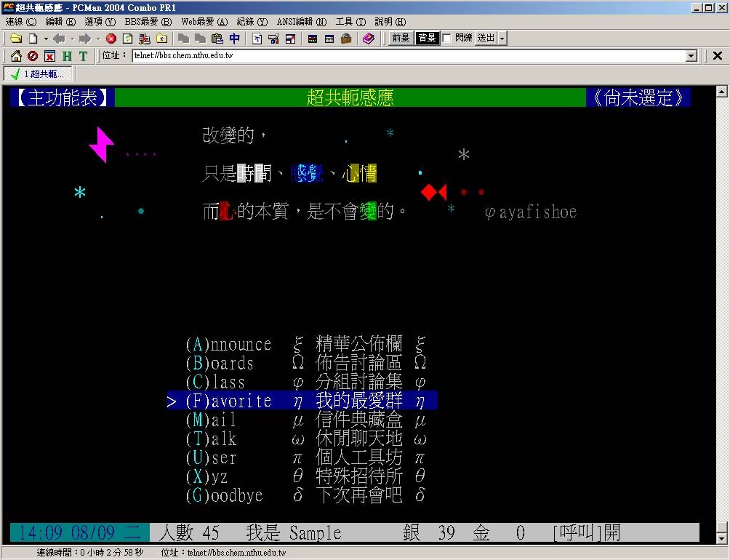The height and width of the screenshot is (560, 730).
Task: Click the green H icon
Action: tap(67, 56)
